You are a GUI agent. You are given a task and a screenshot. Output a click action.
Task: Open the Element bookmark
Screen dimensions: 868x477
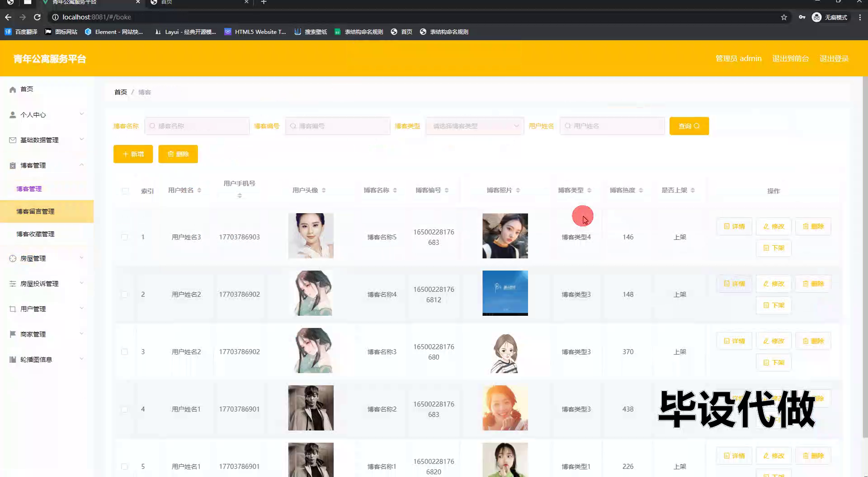[x=114, y=32]
